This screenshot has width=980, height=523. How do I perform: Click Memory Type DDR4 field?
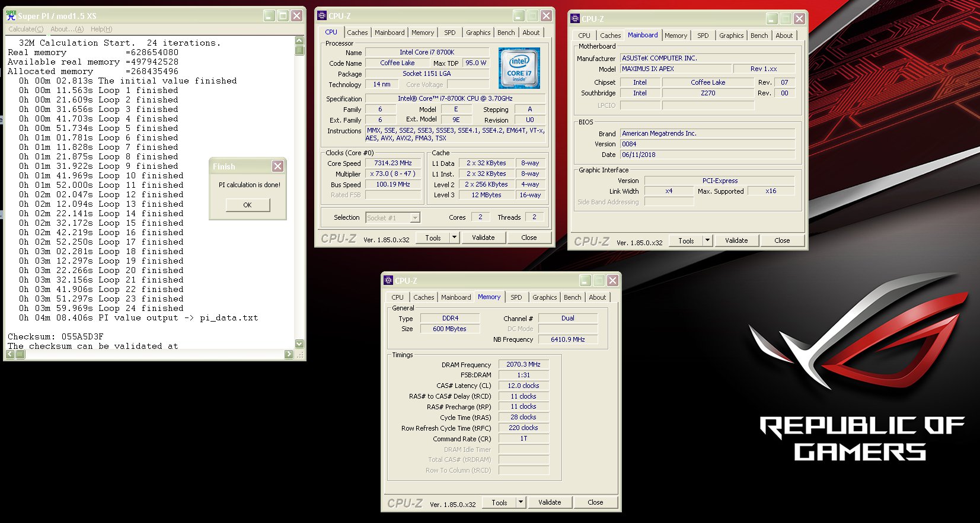pos(450,318)
